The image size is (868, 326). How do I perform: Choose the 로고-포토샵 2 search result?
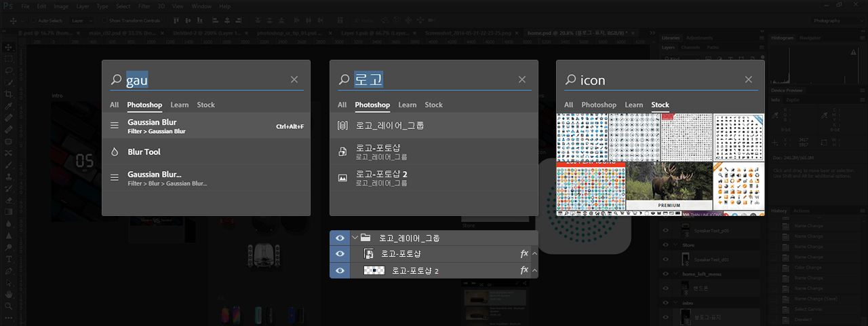pos(434,178)
